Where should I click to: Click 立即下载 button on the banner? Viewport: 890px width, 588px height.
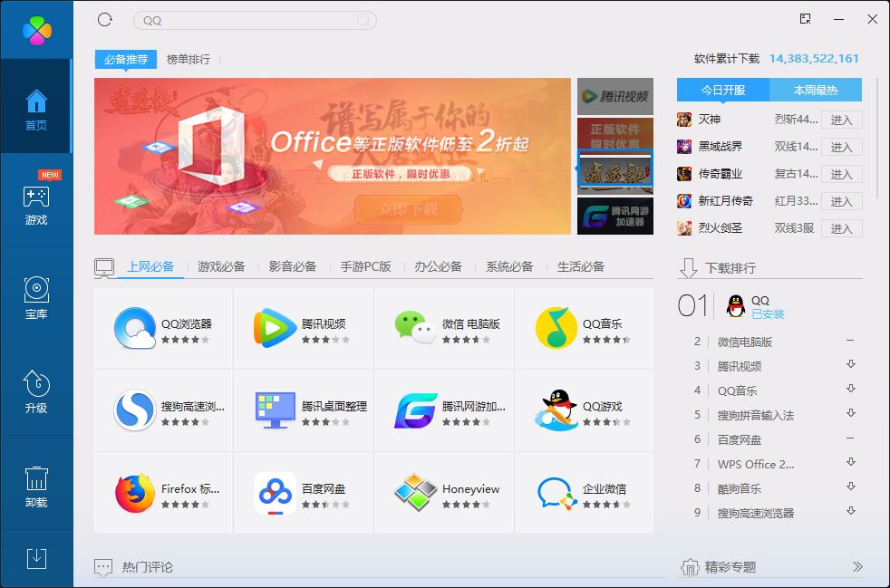pyautogui.click(x=408, y=210)
